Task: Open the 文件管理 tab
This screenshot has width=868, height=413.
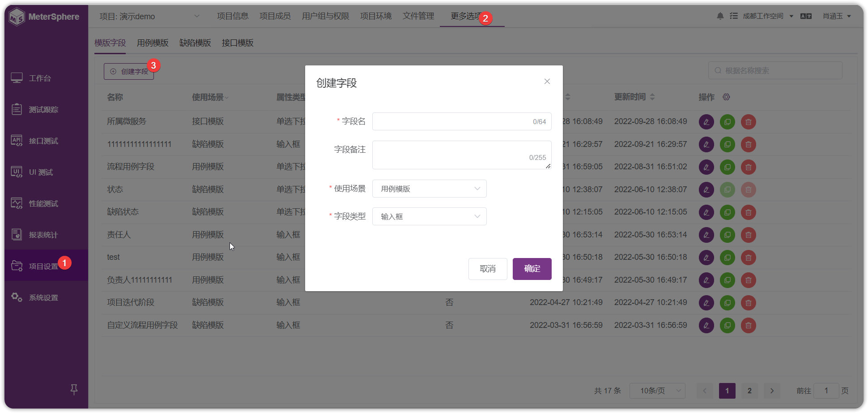Action: (x=418, y=16)
